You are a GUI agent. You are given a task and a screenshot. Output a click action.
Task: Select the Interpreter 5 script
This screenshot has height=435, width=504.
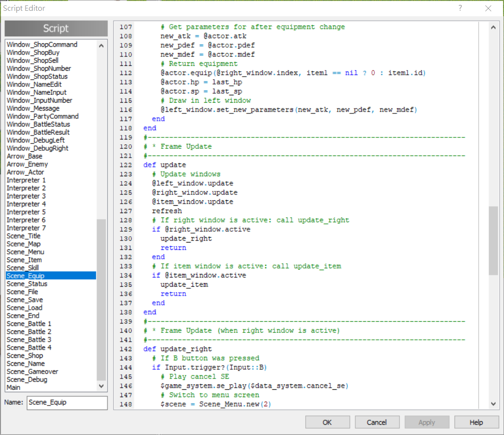(26, 212)
